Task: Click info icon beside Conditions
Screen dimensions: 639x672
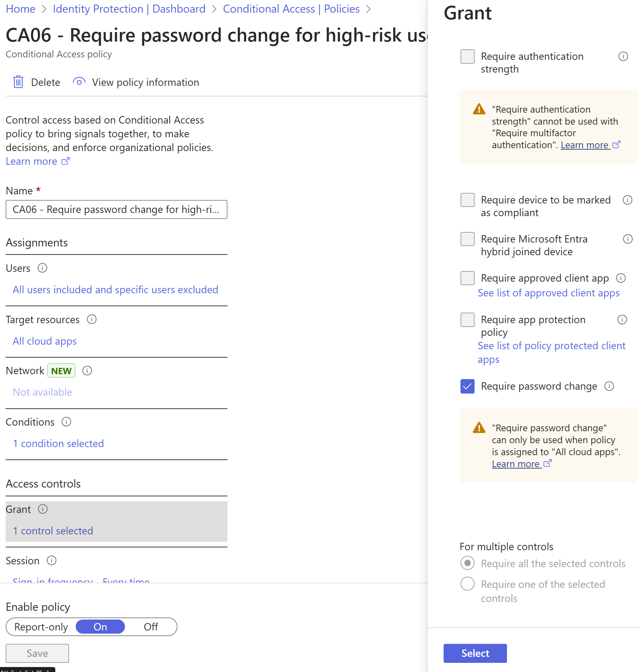Action: 67,422
